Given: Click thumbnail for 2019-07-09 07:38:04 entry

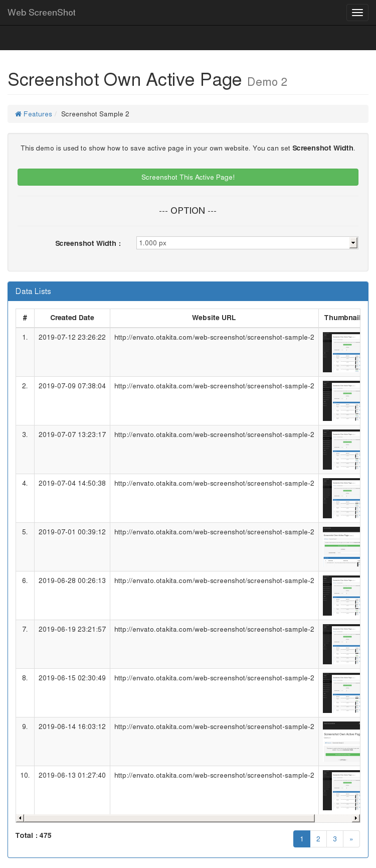Looking at the screenshot, I should coord(341,400).
